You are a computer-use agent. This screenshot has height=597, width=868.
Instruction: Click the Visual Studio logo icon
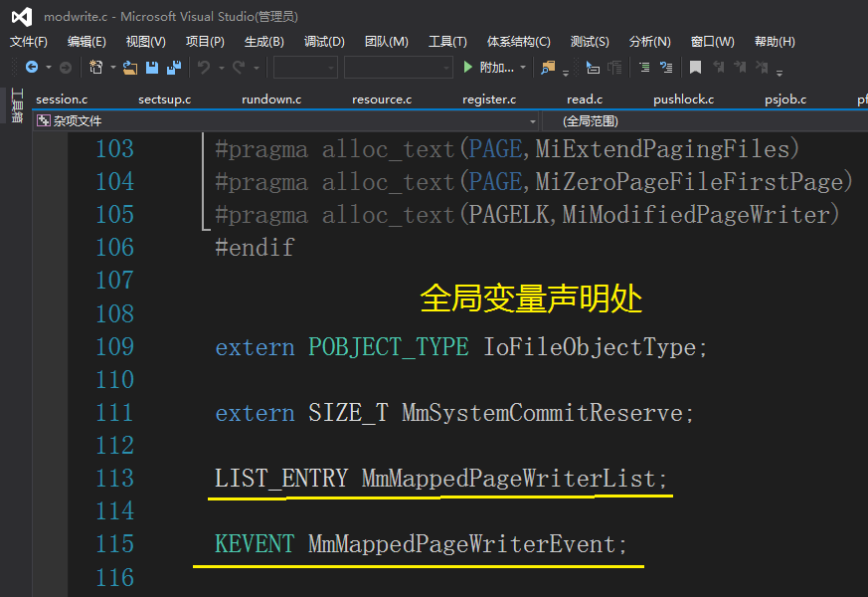click(22, 17)
